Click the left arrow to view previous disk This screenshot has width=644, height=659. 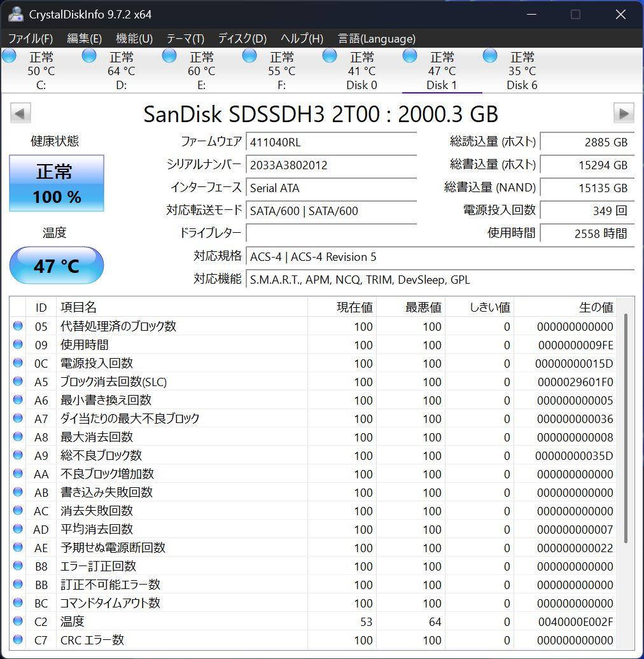[20, 113]
